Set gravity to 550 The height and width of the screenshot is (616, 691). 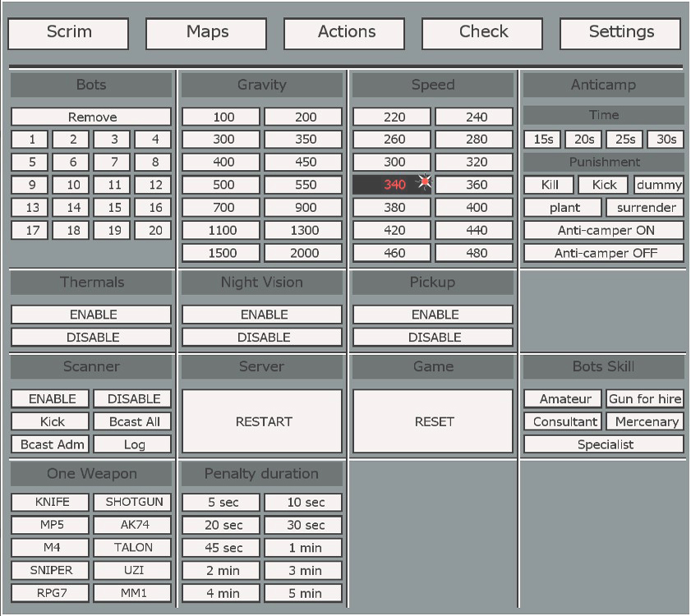(303, 185)
